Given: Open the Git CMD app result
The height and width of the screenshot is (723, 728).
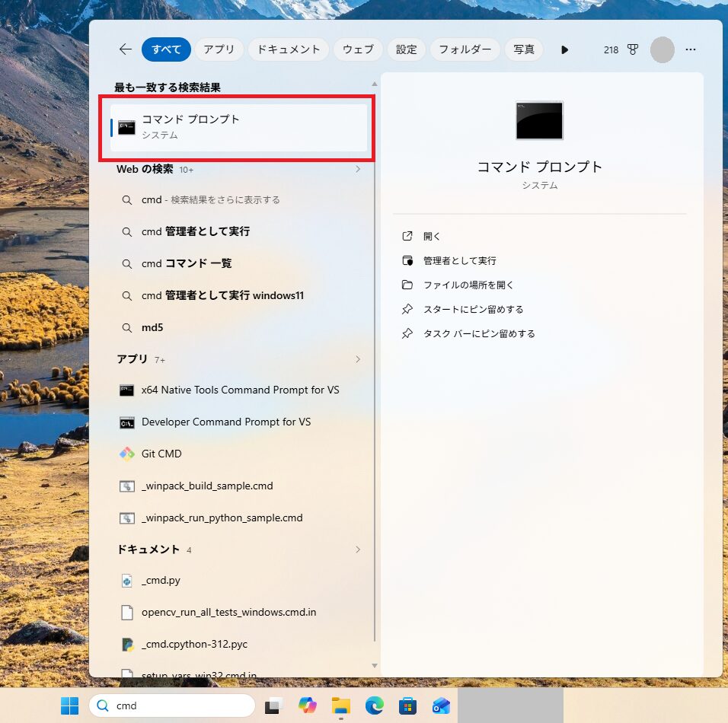Looking at the screenshot, I should coord(161,454).
